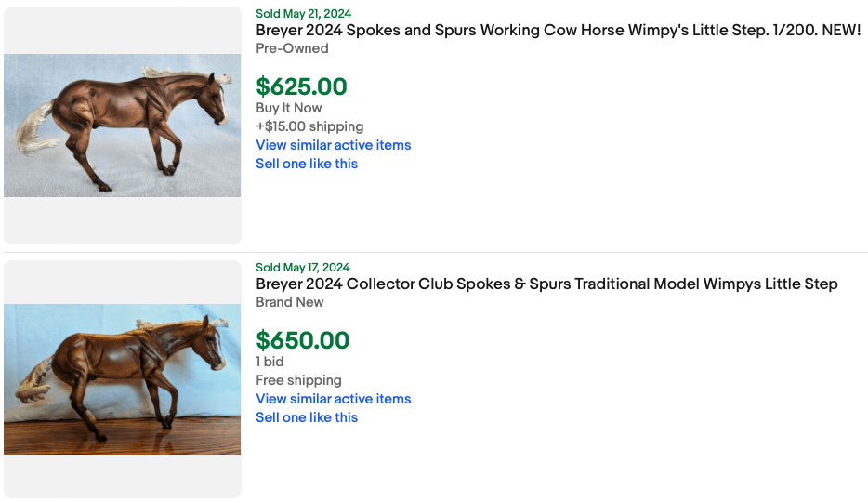Click the Pre-Owned condition text
Screen dimensions: 868x502
(x=292, y=48)
